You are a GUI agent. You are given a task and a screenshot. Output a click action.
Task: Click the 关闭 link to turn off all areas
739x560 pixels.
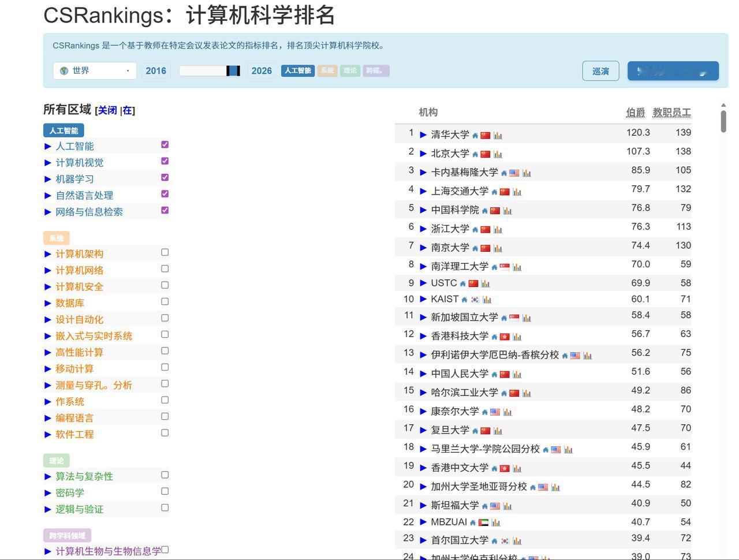click(x=107, y=110)
